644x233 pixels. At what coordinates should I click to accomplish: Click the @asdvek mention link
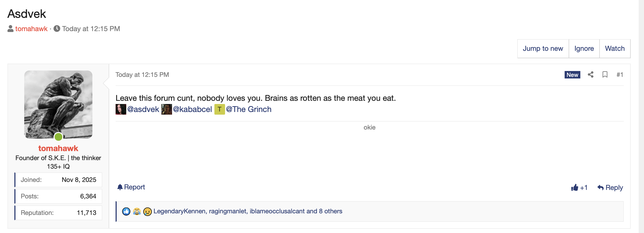click(x=143, y=109)
